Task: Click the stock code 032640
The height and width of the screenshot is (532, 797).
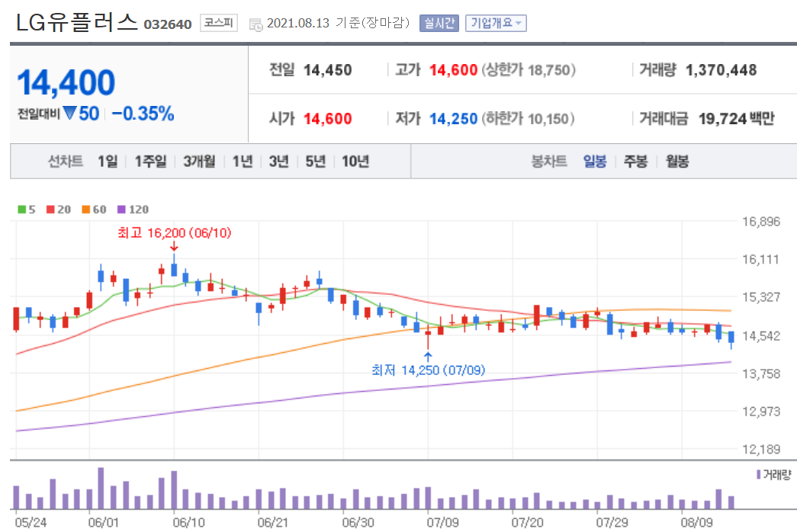Action: [168, 24]
